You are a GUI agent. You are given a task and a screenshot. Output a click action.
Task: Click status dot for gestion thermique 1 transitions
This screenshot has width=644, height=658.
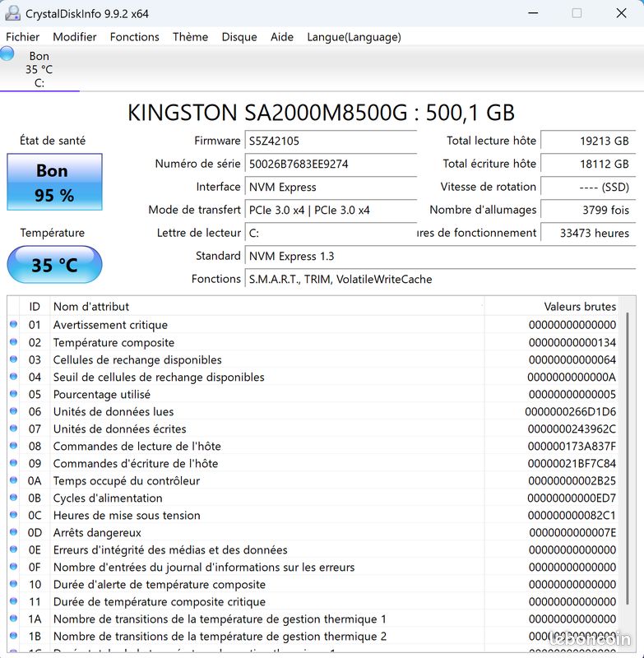click(13, 619)
